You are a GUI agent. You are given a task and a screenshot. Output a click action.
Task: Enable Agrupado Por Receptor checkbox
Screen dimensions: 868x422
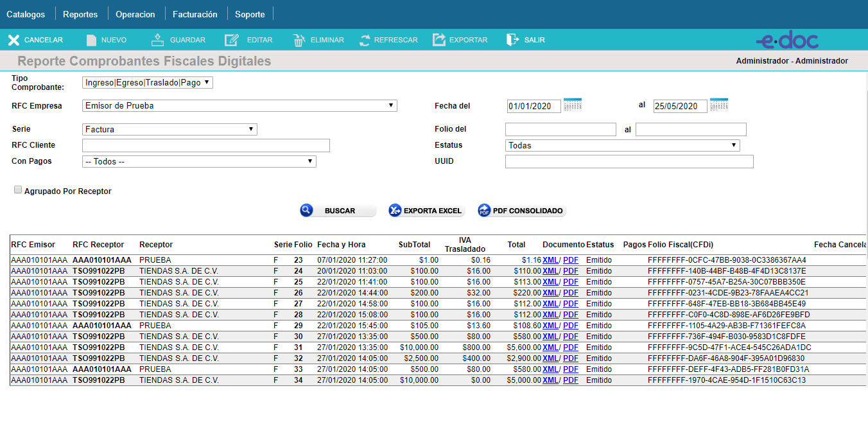[18, 190]
